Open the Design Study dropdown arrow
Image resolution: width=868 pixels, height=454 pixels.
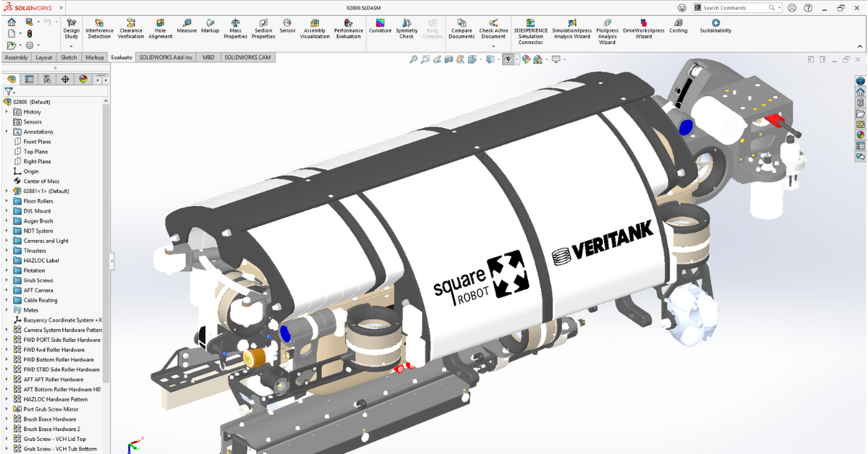(x=71, y=46)
